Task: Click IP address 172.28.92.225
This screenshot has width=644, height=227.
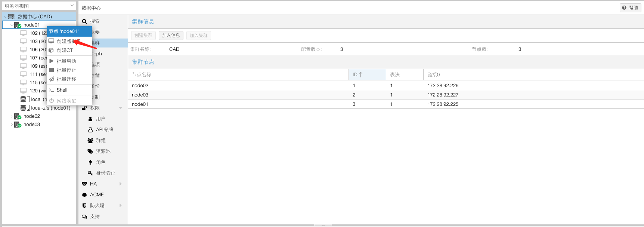Action: (x=443, y=104)
